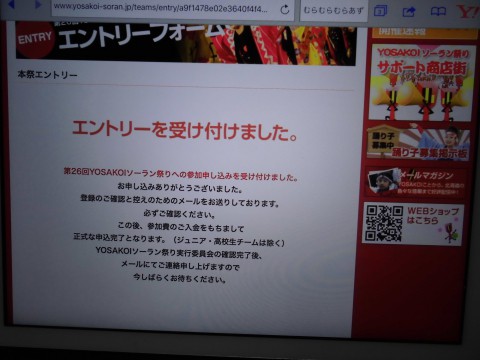Reload the page with the refresh icon
Viewport: 480px width, 360px height.
pyautogui.click(x=285, y=9)
